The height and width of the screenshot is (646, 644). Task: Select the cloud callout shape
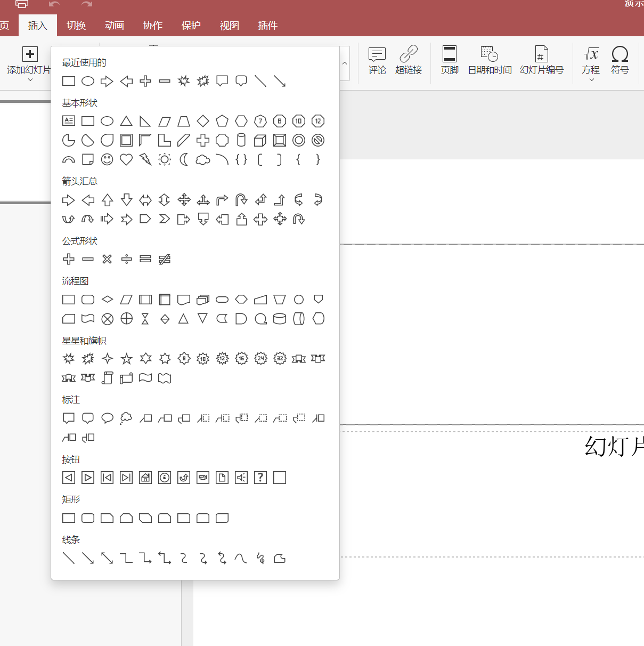(126, 418)
